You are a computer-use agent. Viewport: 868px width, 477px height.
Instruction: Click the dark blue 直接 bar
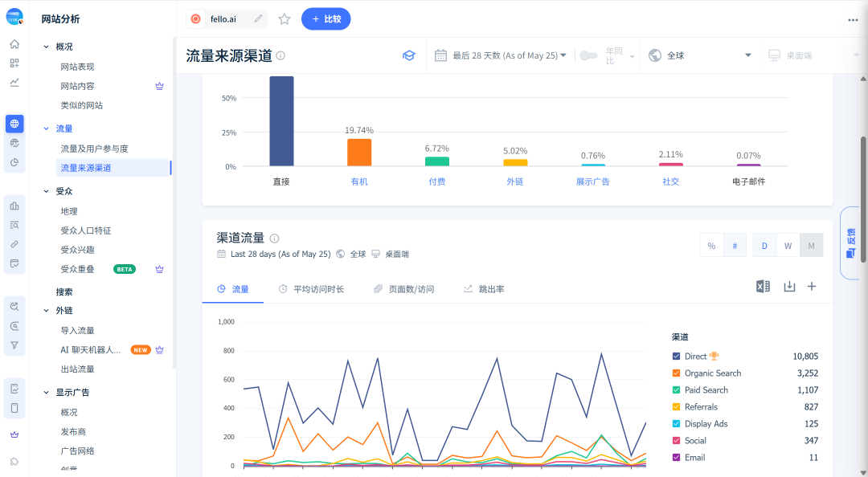coord(281,120)
